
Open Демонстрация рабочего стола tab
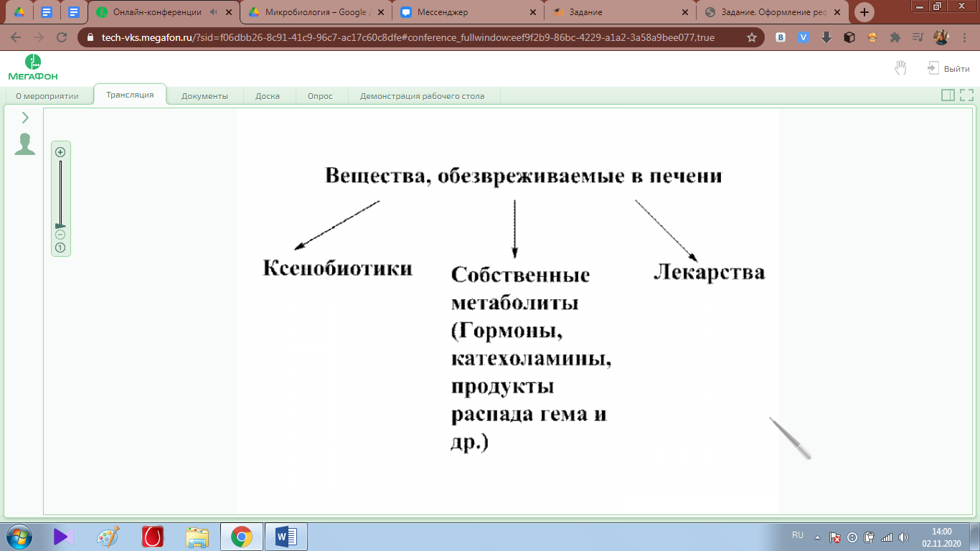[x=422, y=96]
